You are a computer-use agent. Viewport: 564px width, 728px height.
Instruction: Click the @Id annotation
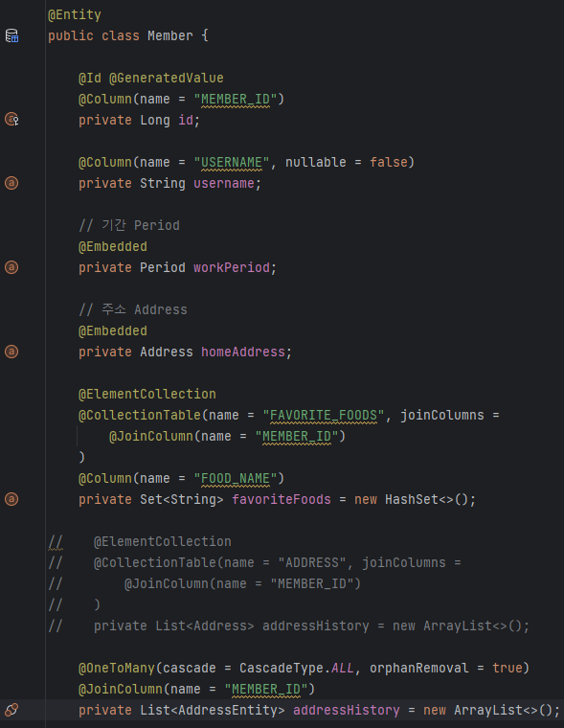point(90,78)
